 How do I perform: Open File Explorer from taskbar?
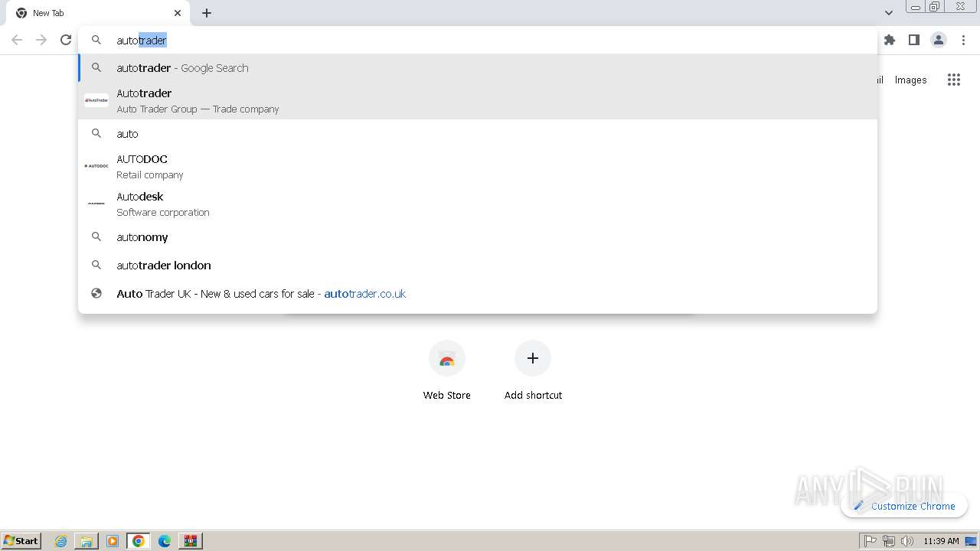[x=87, y=541]
